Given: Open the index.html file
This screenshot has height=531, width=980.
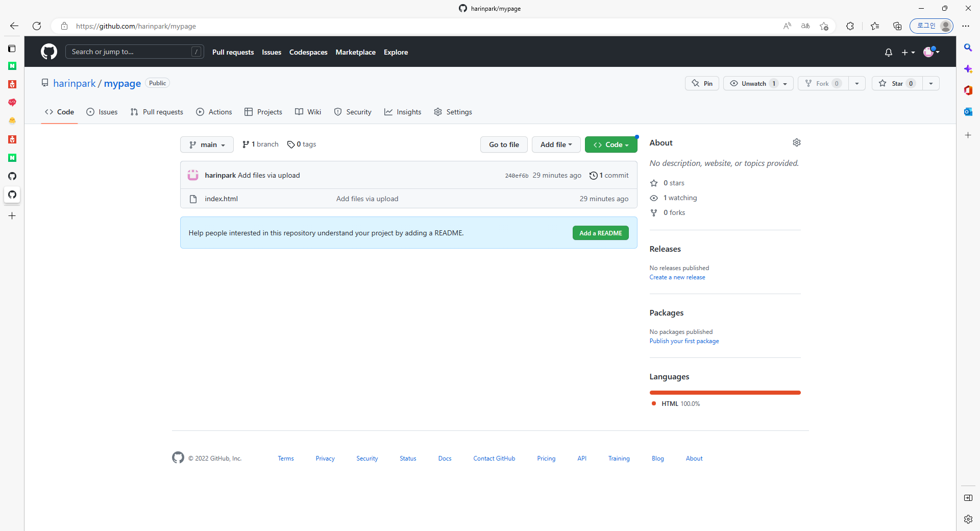Looking at the screenshot, I should 222,199.
